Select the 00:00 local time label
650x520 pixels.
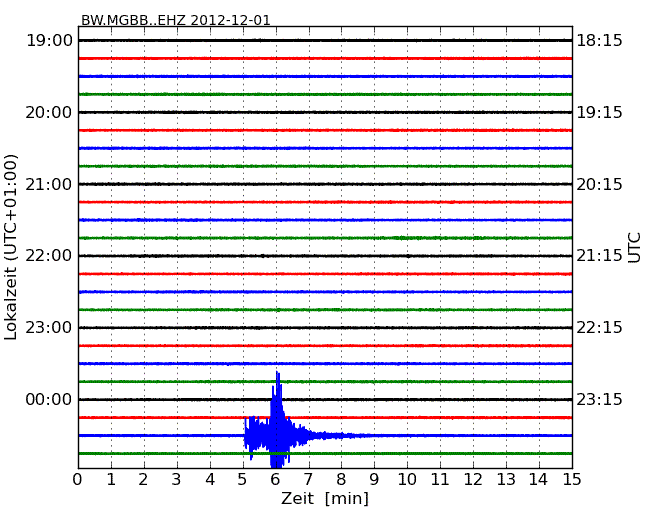(x=49, y=399)
